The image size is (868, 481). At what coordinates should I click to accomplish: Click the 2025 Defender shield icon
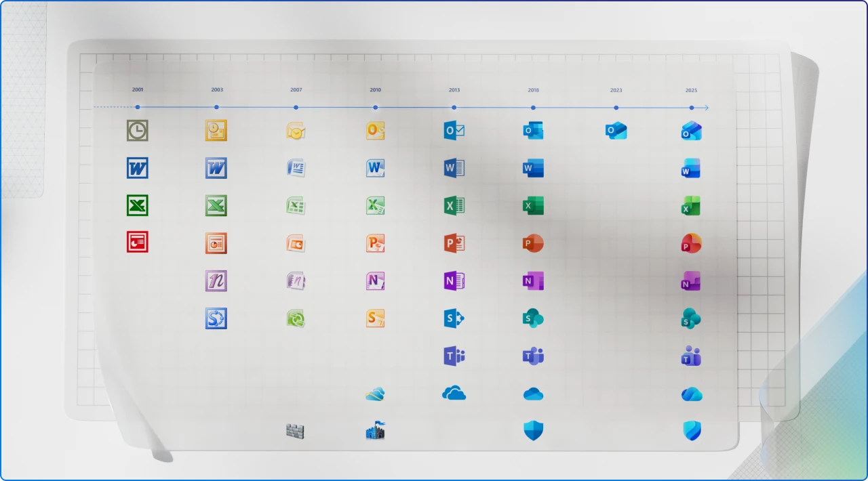click(x=691, y=431)
